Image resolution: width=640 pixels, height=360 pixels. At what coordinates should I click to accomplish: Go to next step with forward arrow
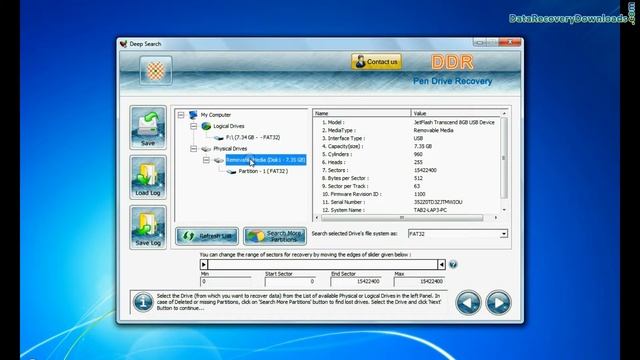click(498, 302)
